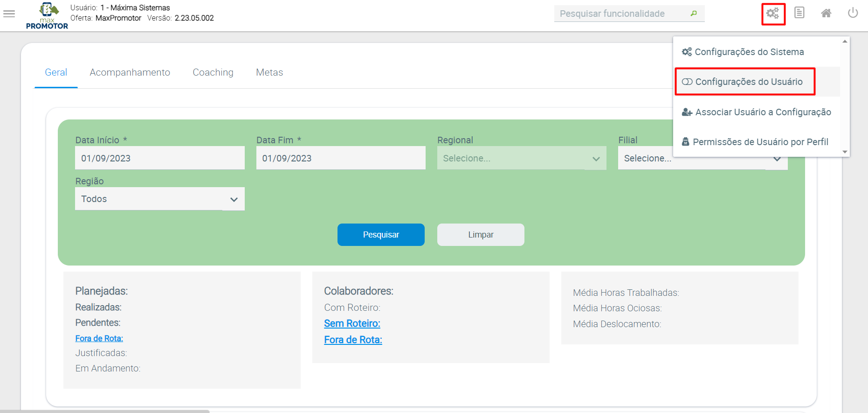Click the Limpar button
This screenshot has height=413, width=868.
point(481,235)
